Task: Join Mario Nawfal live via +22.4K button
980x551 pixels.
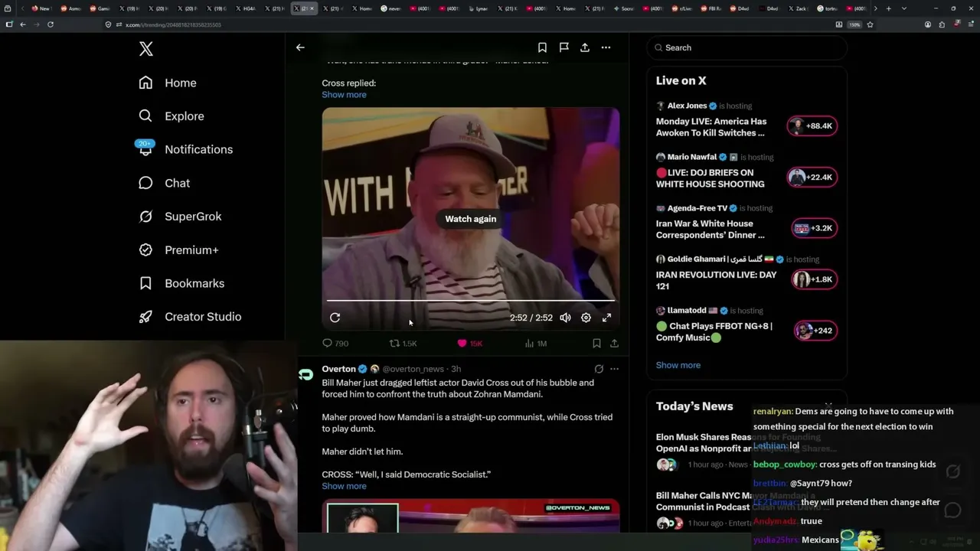Action: click(812, 178)
